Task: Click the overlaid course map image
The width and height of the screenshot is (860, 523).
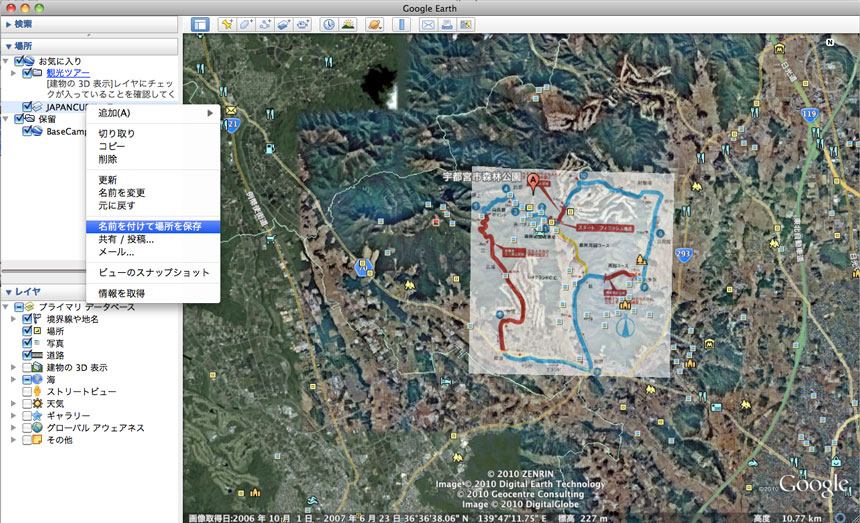Action: tap(572, 271)
